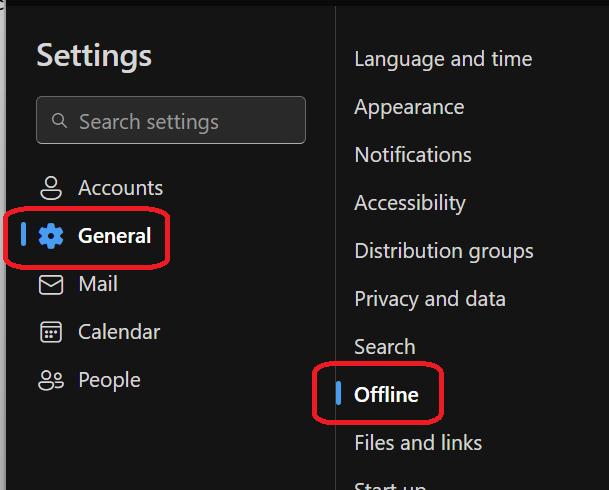Choose the Accessibility option

(410, 203)
